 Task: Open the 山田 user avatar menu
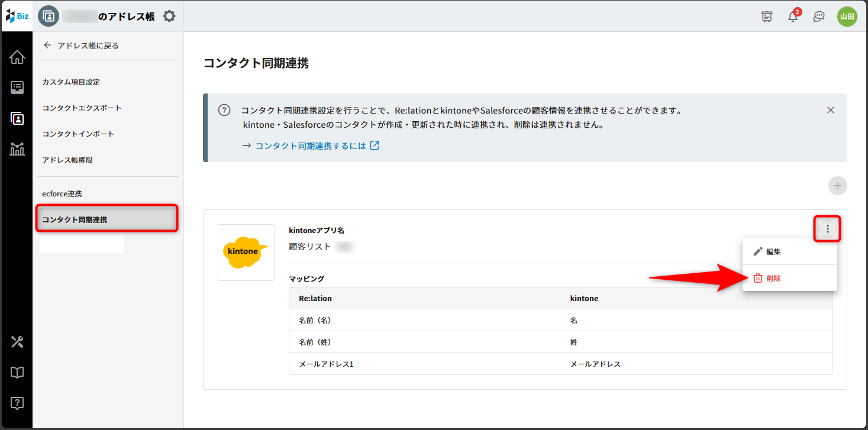847,17
